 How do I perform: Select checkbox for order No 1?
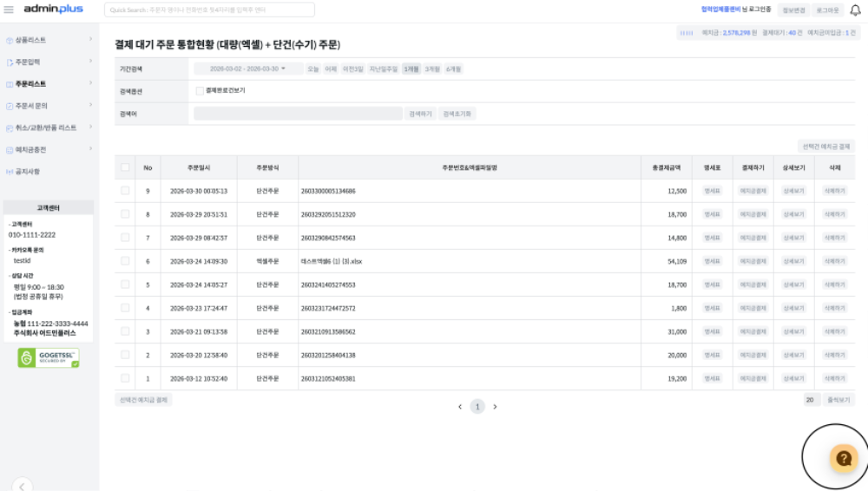pos(125,378)
